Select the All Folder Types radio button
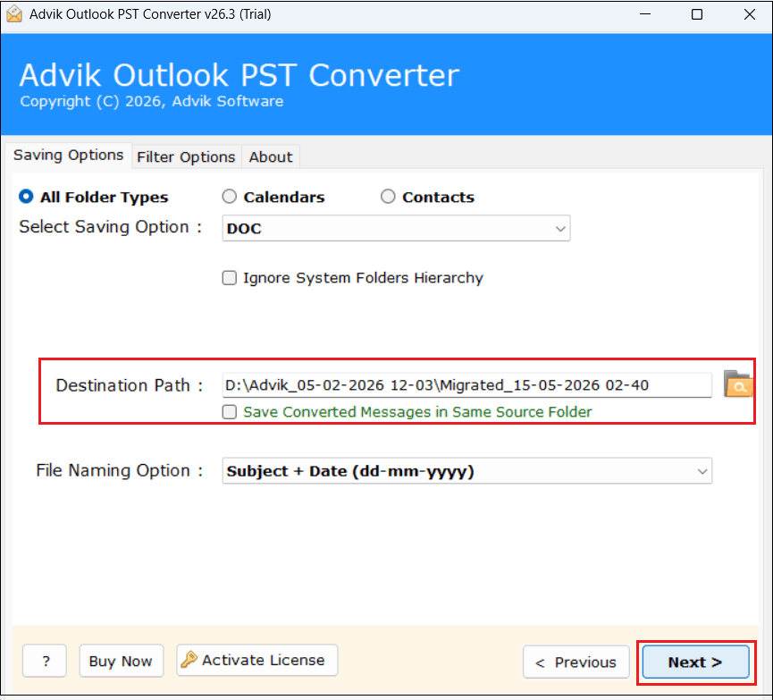 pyautogui.click(x=26, y=197)
